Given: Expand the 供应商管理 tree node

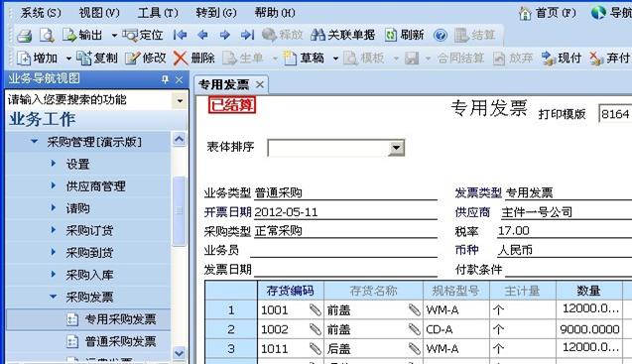Looking at the screenshot, I should pyautogui.click(x=54, y=185).
